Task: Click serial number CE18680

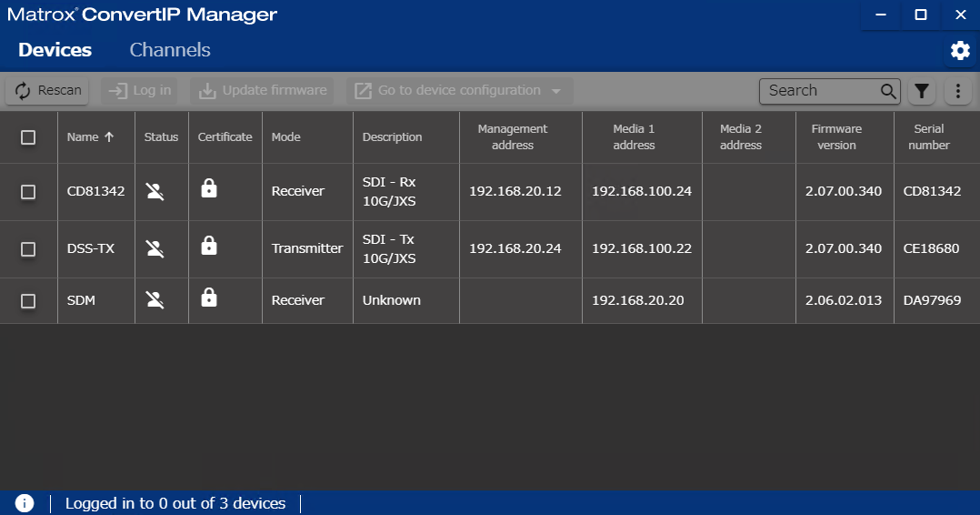Action: [x=931, y=249]
